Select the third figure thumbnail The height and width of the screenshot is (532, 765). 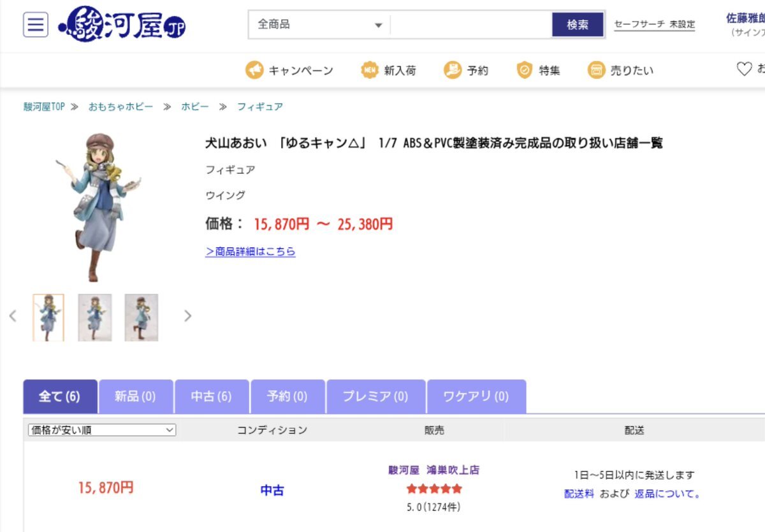coord(142,317)
